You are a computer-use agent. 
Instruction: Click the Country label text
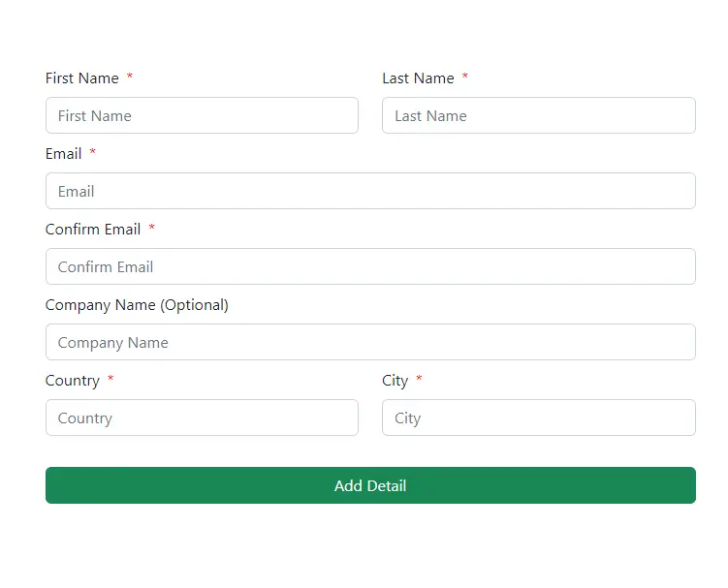73,381
